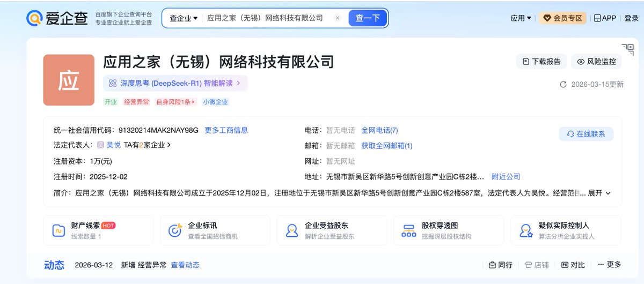Click the refresh icon beside 2026-03-15更新

point(563,84)
